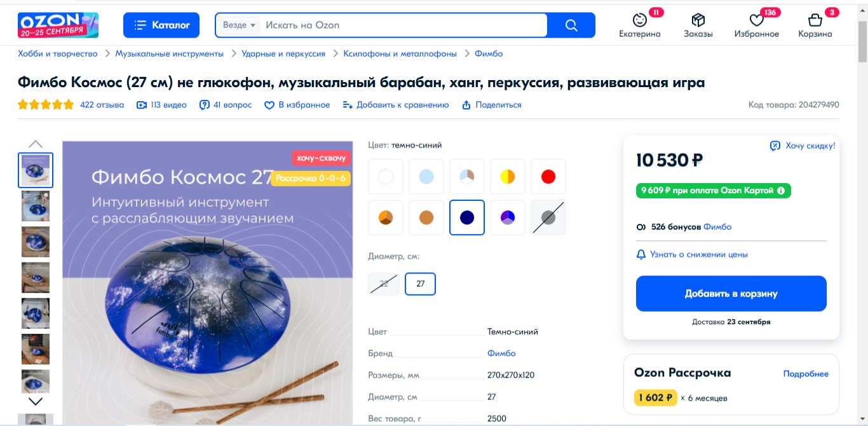Show next thumbnails with down chevron

36,401
